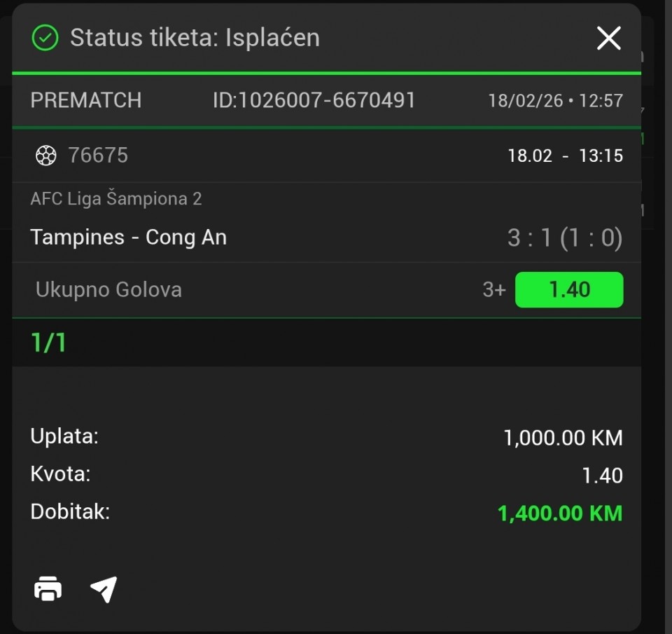Click the printer icon to print ticket

(x=48, y=588)
